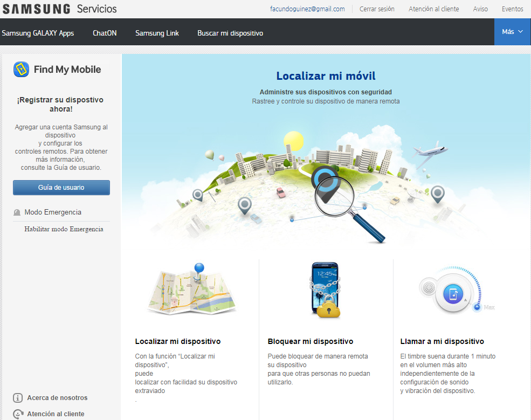Open account facundoguinez@gmail.com link
Screen dimensions: 531x420
point(307,9)
